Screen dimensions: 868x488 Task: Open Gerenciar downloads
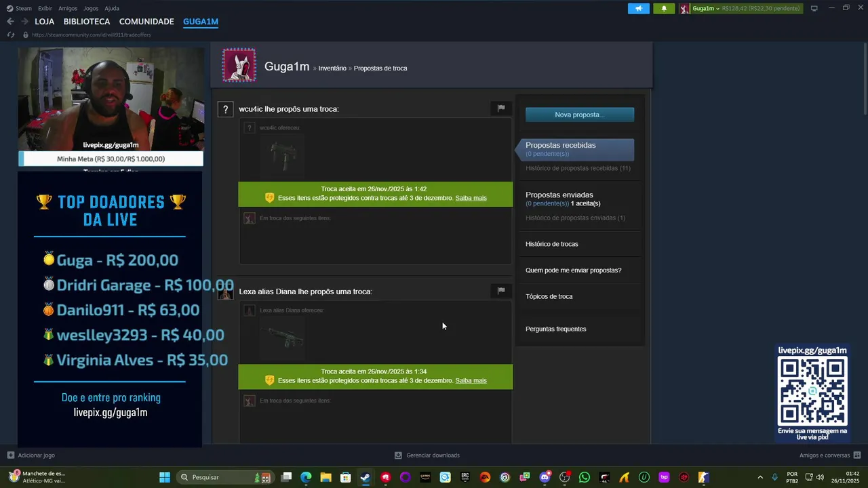tap(427, 455)
